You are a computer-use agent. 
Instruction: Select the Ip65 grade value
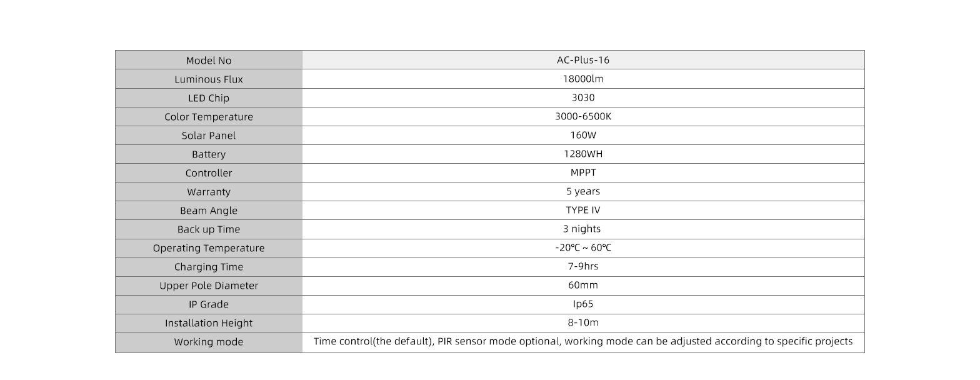click(x=582, y=304)
